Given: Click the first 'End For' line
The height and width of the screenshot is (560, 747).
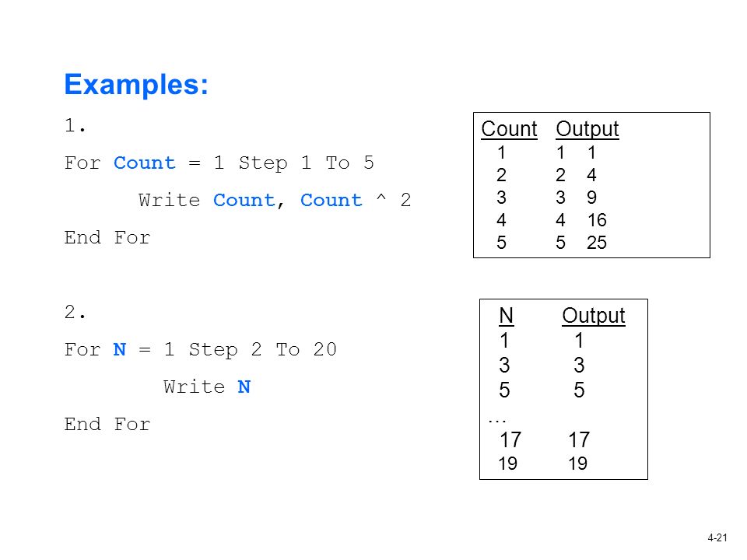Looking at the screenshot, I should coord(107,237).
